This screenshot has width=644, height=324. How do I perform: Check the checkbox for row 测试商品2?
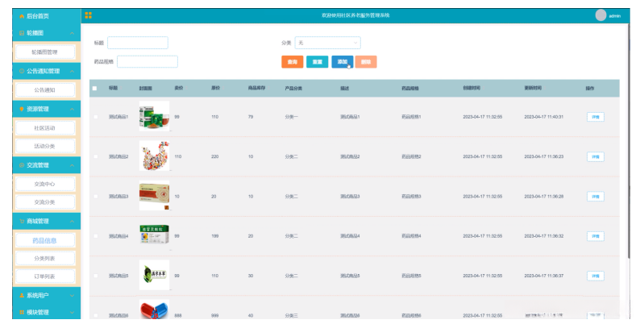click(x=96, y=157)
